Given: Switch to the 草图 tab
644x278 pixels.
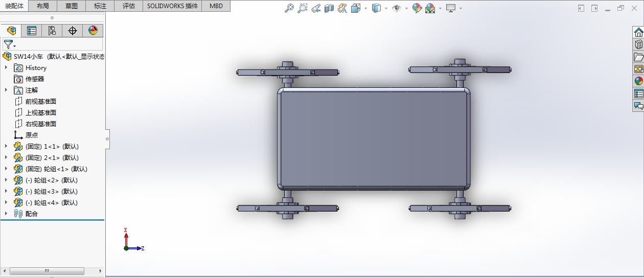Looking at the screenshot, I should coord(72,6).
